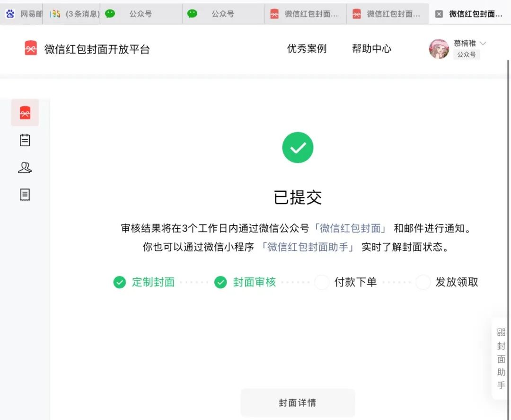The image size is (511, 420).
Task: Click the 公众号 account type badge
Action: click(x=467, y=54)
